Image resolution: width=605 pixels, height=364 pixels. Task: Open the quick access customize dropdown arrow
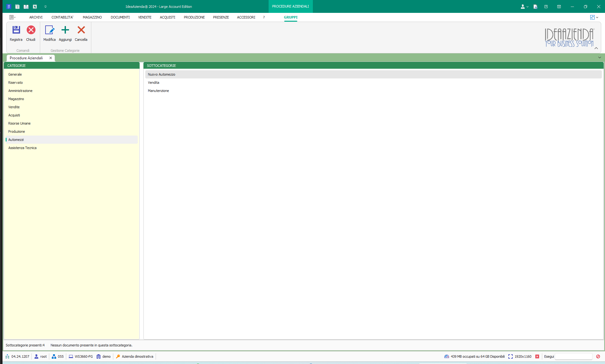tap(46, 7)
